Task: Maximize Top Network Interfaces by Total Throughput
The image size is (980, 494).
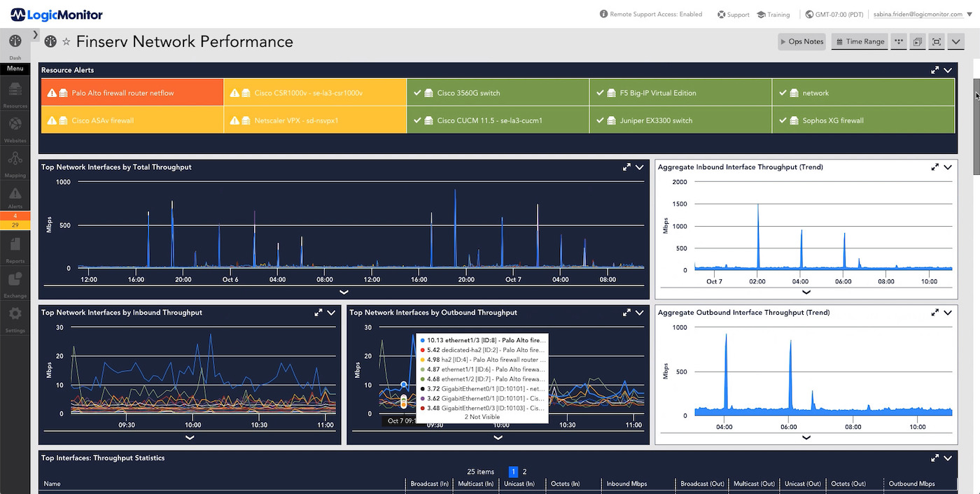Action: [626, 167]
